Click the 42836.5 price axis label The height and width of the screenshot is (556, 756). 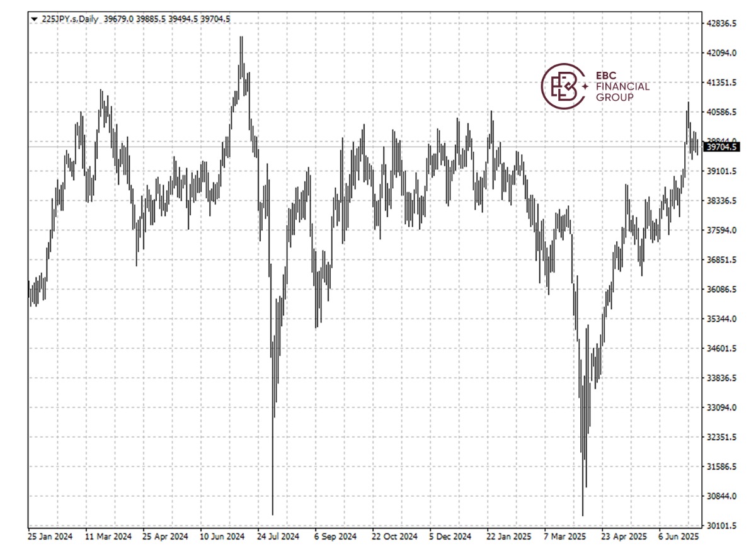click(x=723, y=23)
